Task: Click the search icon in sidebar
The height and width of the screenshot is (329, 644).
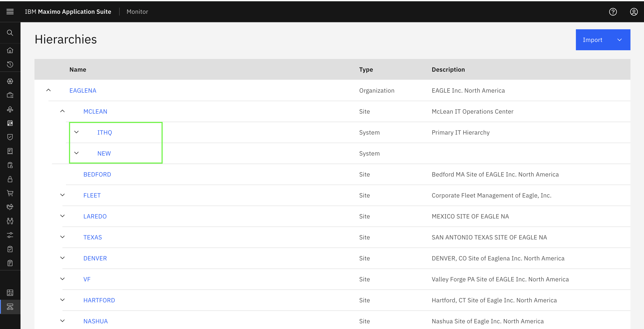Action: click(x=10, y=33)
